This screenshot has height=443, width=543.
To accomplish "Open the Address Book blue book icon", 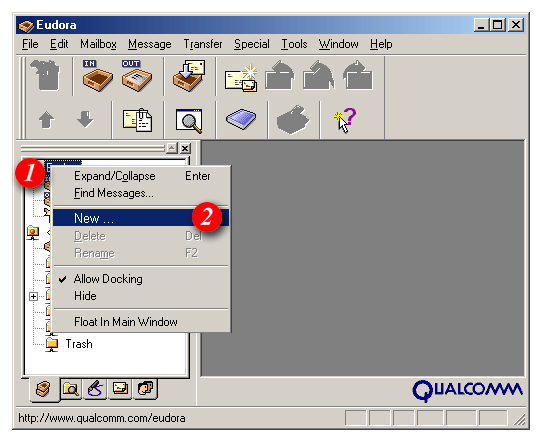I will tap(241, 119).
